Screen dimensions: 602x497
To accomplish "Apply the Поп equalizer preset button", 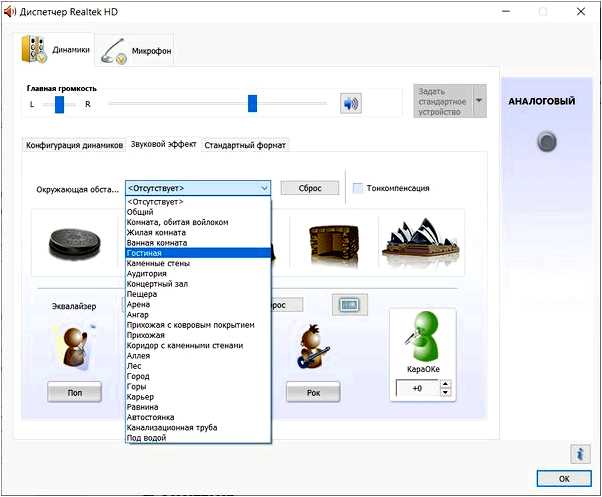I will click(x=74, y=392).
